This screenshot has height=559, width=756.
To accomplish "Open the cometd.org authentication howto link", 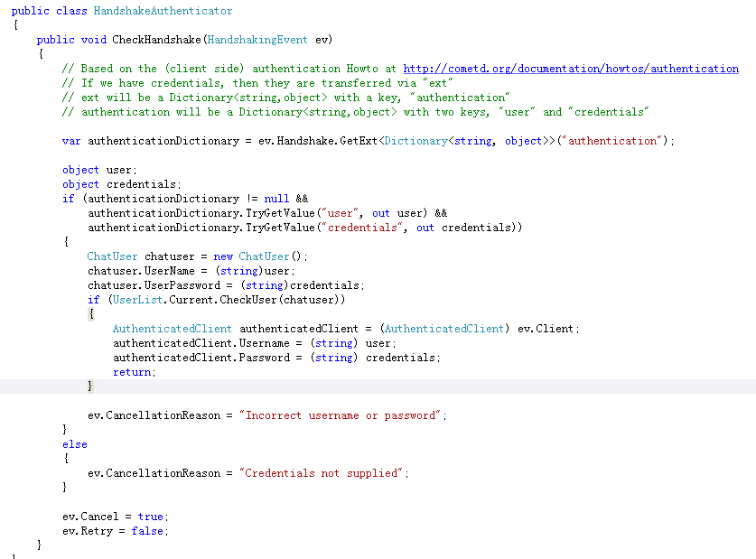I will pyautogui.click(x=571, y=69).
